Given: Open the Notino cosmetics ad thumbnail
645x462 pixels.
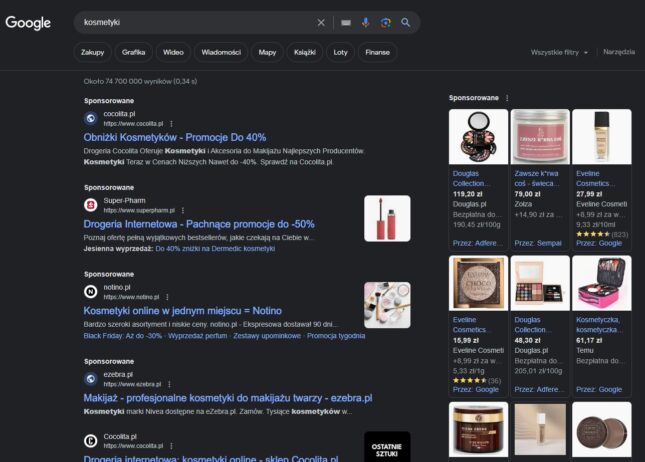Looking at the screenshot, I should coord(387,305).
